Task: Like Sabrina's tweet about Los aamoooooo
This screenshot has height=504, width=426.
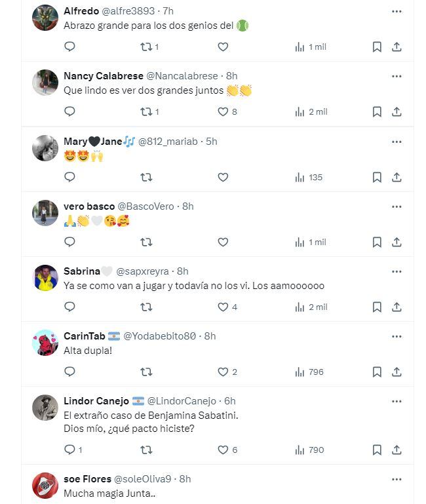Action: pos(223,307)
